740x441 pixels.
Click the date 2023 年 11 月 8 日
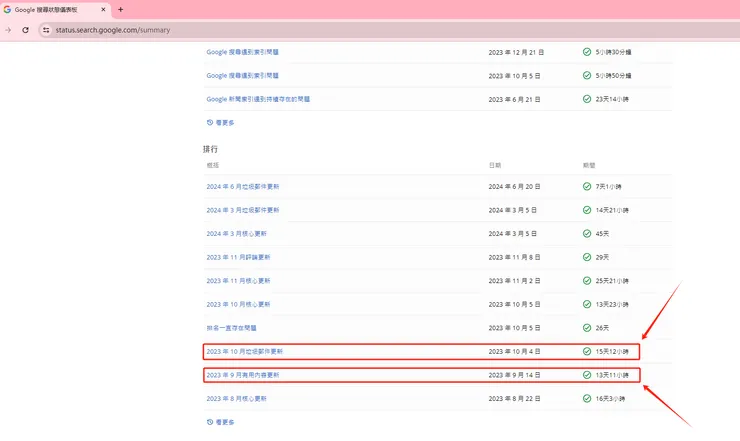click(514, 257)
